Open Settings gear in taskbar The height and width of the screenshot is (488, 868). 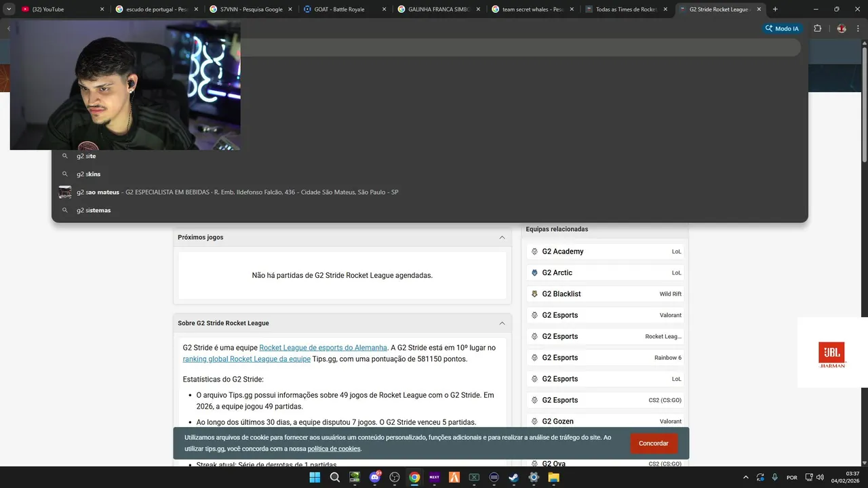[x=534, y=477]
